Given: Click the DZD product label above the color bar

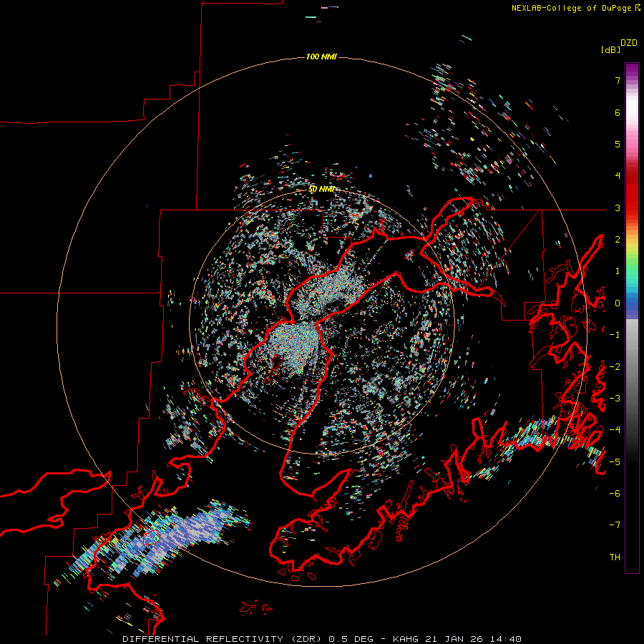Looking at the screenshot, I should pyautogui.click(x=629, y=43).
